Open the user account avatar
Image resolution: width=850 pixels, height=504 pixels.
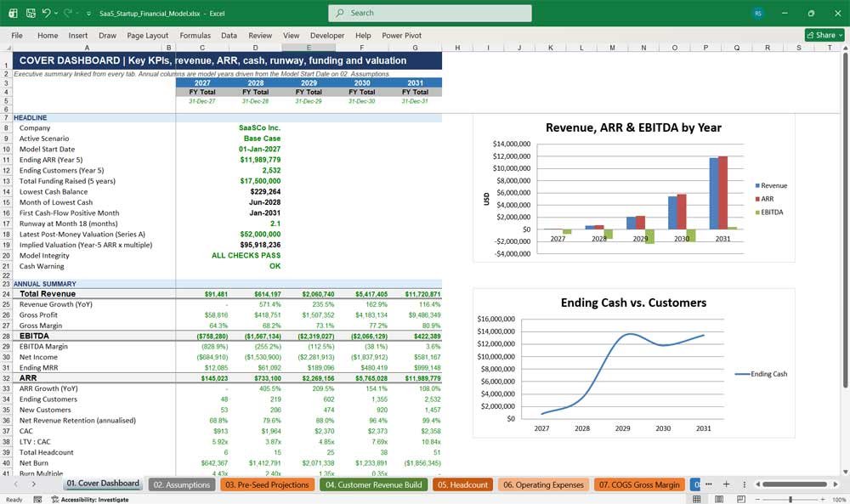(758, 13)
